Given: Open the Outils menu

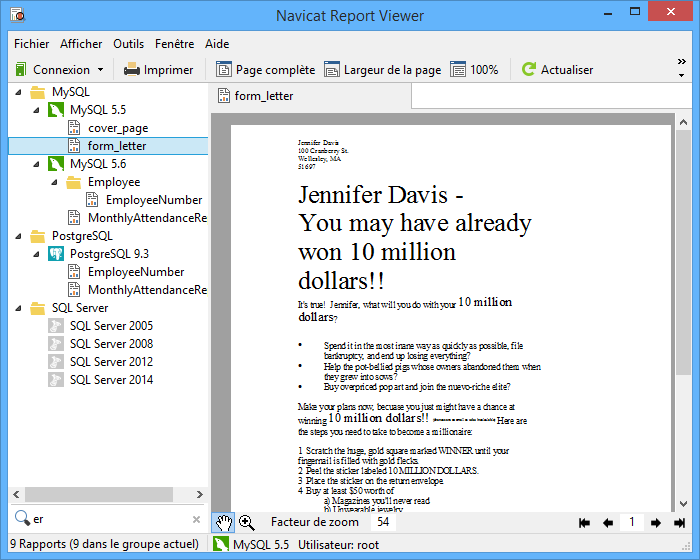Looking at the screenshot, I should (129, 44).
